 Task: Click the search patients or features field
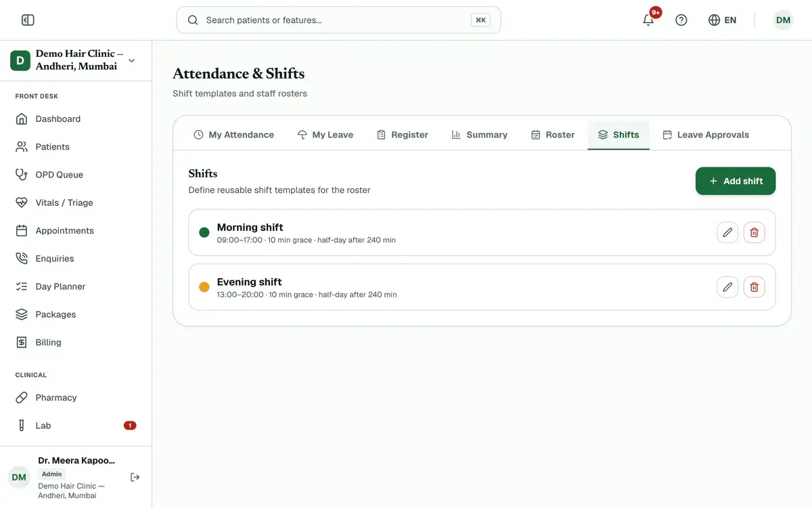pyautogui.click(x=338, y=20)
